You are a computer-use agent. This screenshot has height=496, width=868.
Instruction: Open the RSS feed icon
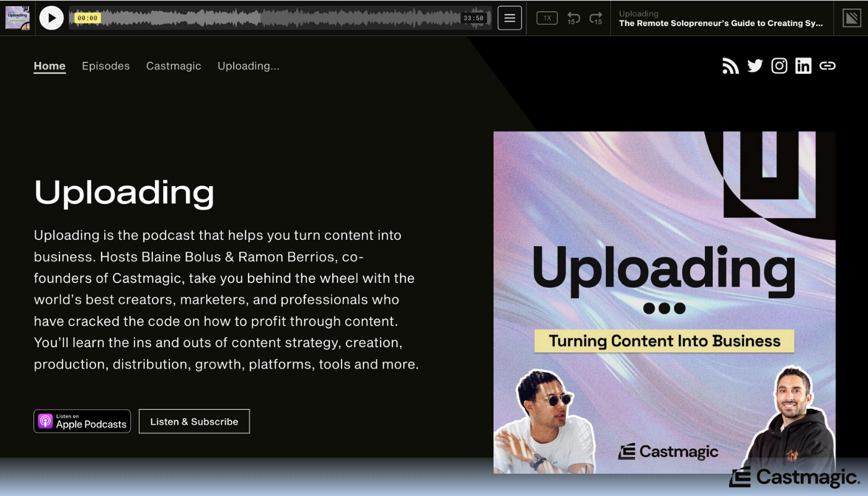[x=730, y=66]
